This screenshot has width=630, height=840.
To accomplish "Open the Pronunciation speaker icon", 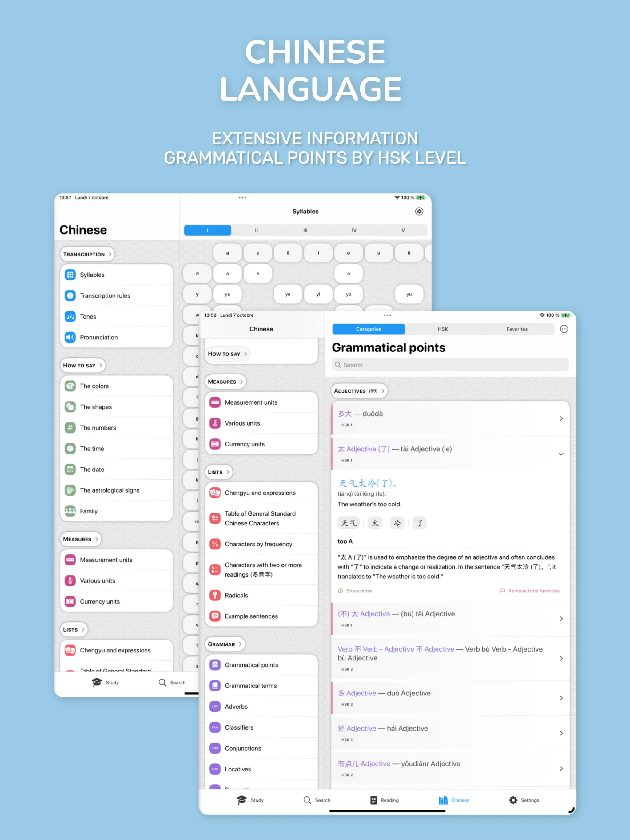I will (70, 337).
